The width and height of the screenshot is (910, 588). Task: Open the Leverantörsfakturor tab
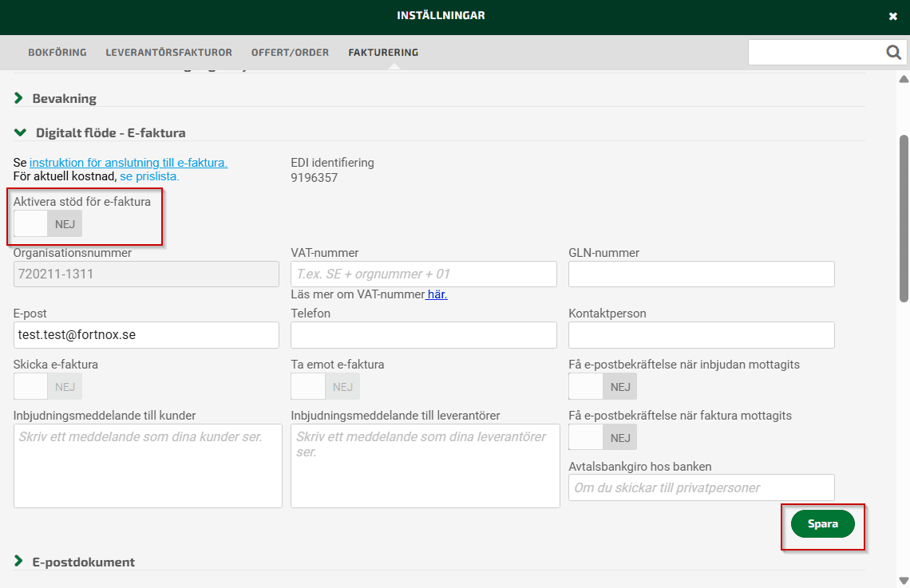pos(168,53)
